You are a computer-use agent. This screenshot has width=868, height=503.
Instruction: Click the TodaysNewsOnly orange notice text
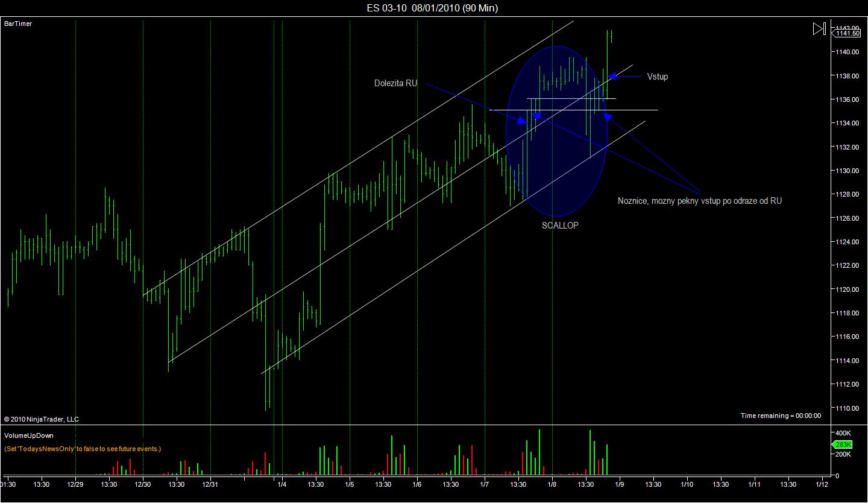point(83,449)
